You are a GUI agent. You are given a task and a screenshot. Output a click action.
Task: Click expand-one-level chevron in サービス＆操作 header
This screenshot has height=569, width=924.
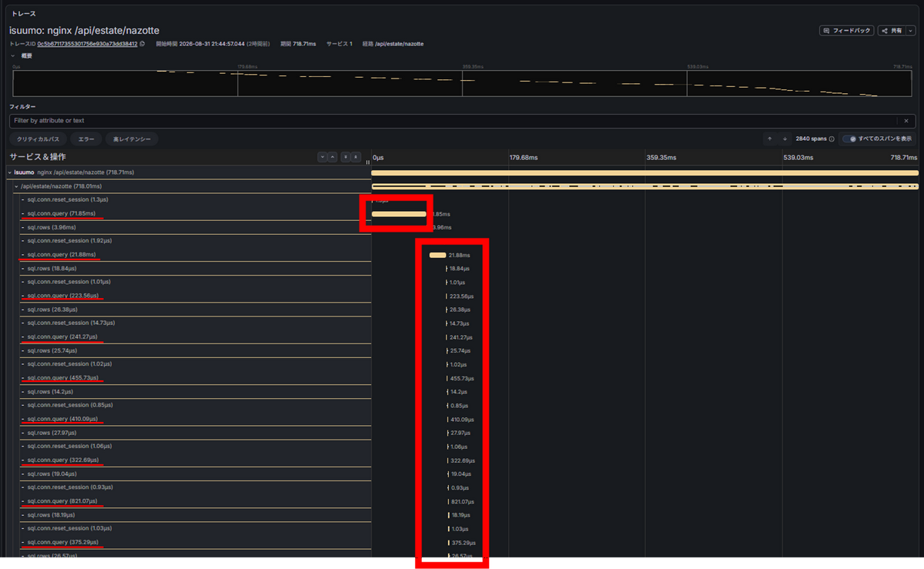coord(323,157)
